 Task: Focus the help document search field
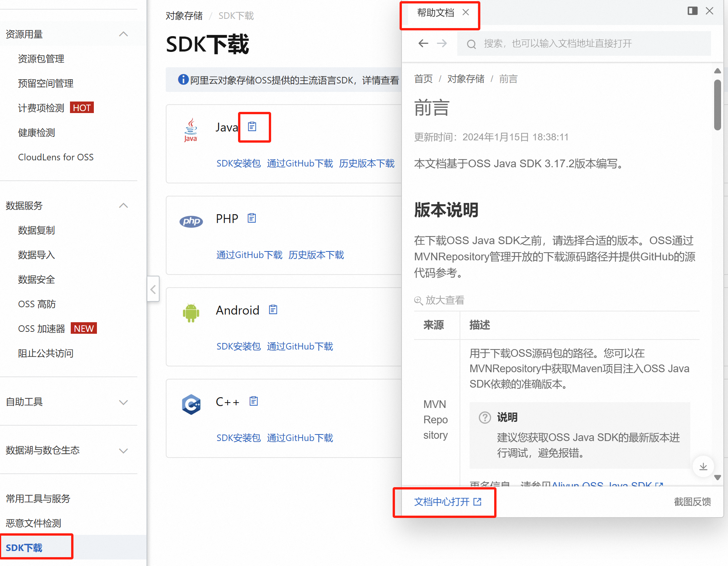point(584,43)
